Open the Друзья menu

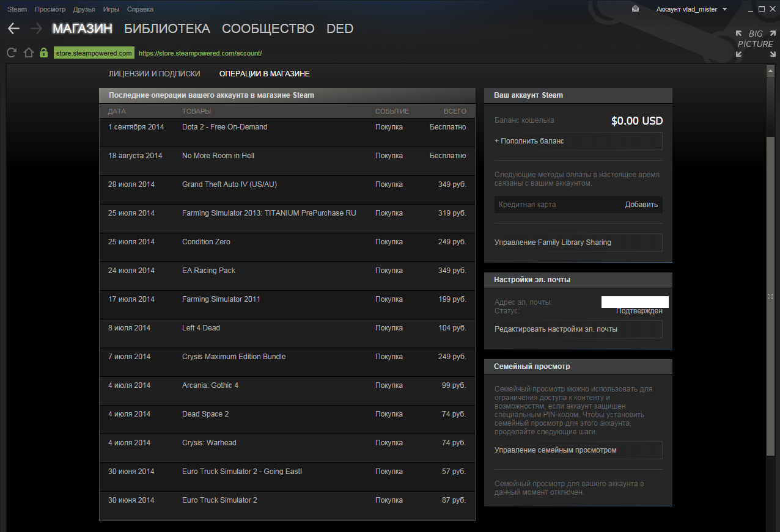coord(84,9)
